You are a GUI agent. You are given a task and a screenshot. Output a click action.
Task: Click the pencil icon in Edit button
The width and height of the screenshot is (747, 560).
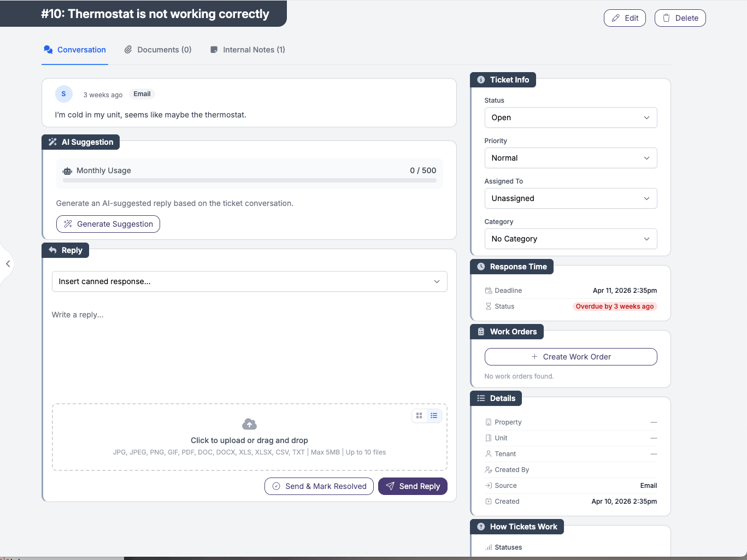pos(616,18)
